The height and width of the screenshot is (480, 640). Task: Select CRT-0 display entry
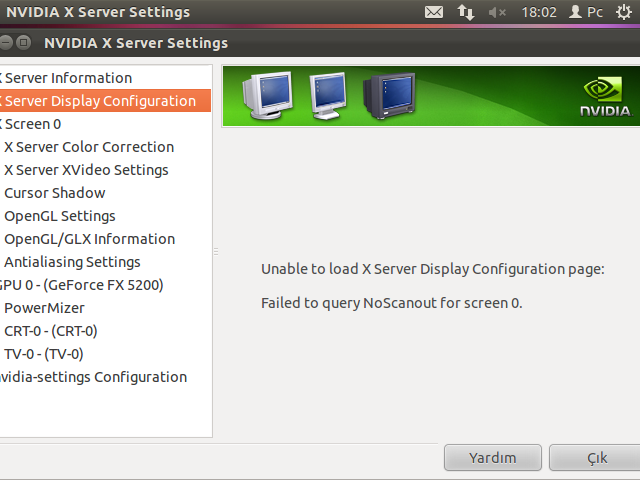pos(51,331)
